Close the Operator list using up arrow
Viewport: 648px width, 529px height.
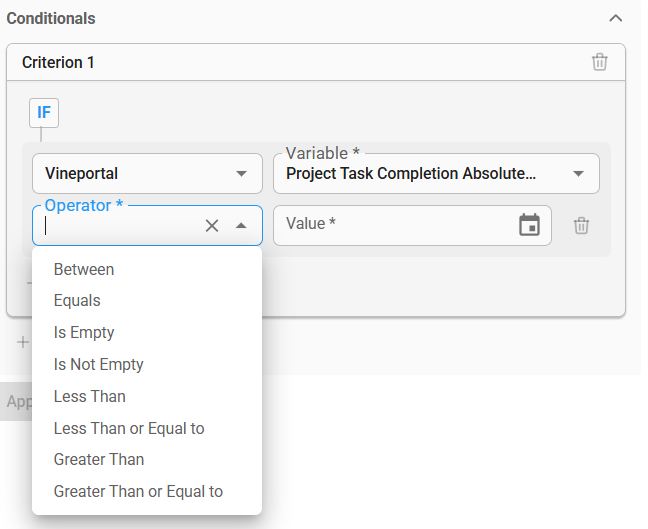tap(241, 226)
